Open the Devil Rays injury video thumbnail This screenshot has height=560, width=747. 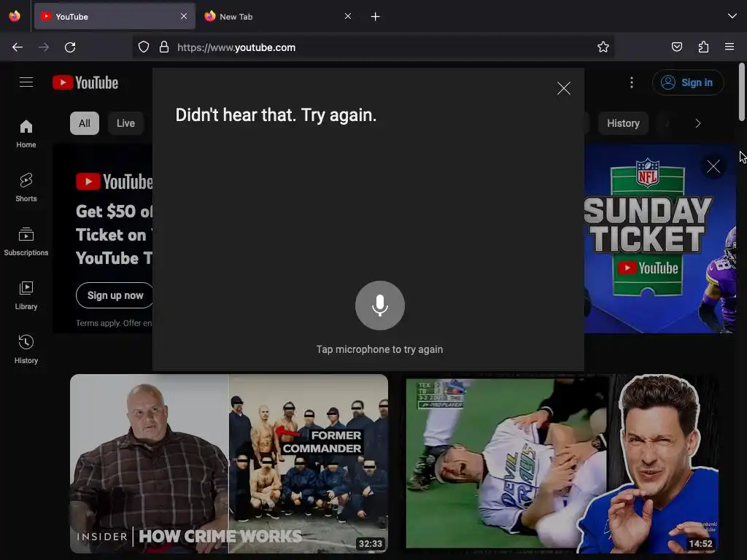(x=562, y=463)
